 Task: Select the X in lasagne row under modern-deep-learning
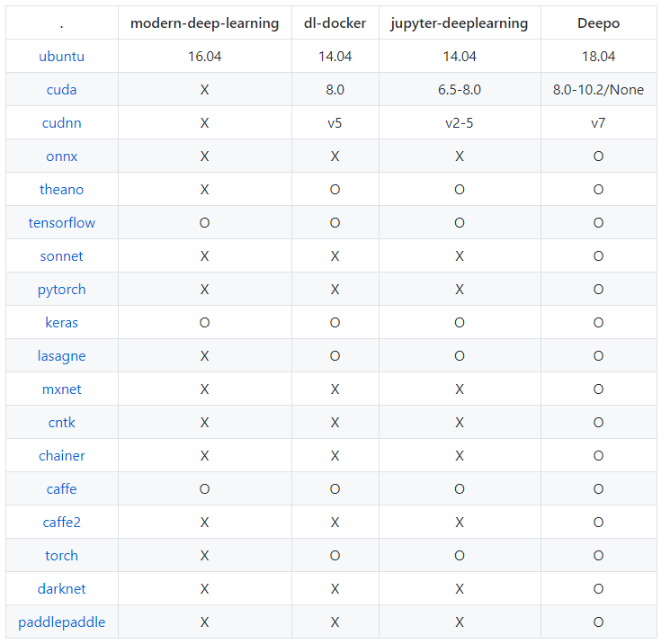pos(205,356)
